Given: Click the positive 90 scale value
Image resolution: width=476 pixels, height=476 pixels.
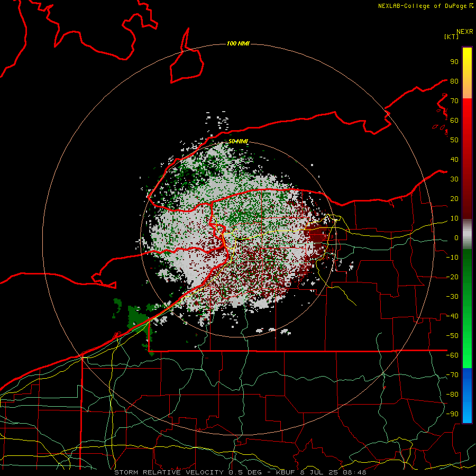Looking at the screenshot, I should coord(454,62).
